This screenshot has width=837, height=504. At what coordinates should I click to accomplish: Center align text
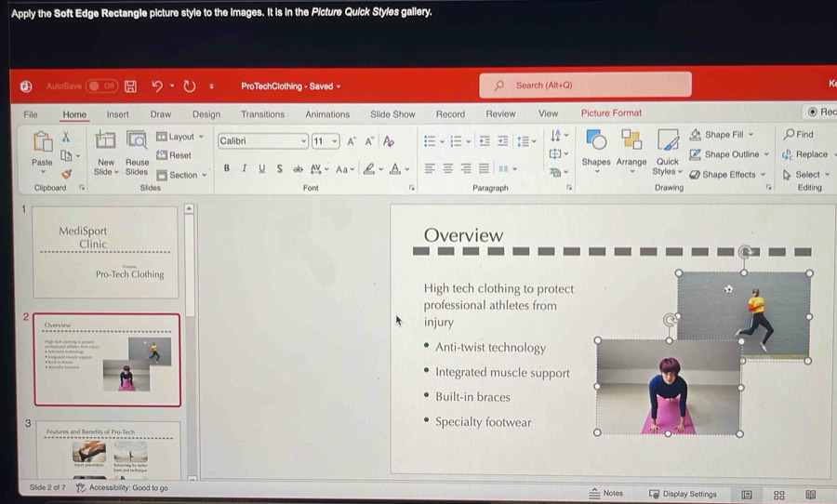[448, 168]
